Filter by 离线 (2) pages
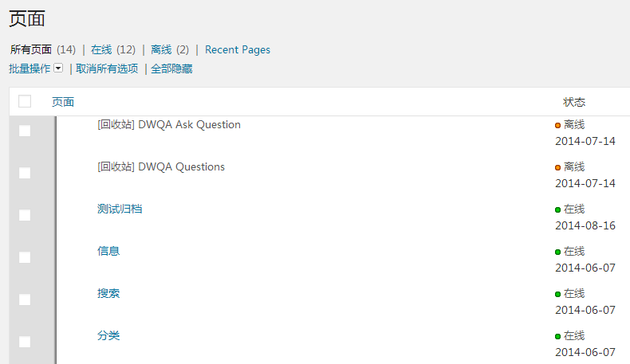The height and width of the screenshot is (364, 630). 170,49
